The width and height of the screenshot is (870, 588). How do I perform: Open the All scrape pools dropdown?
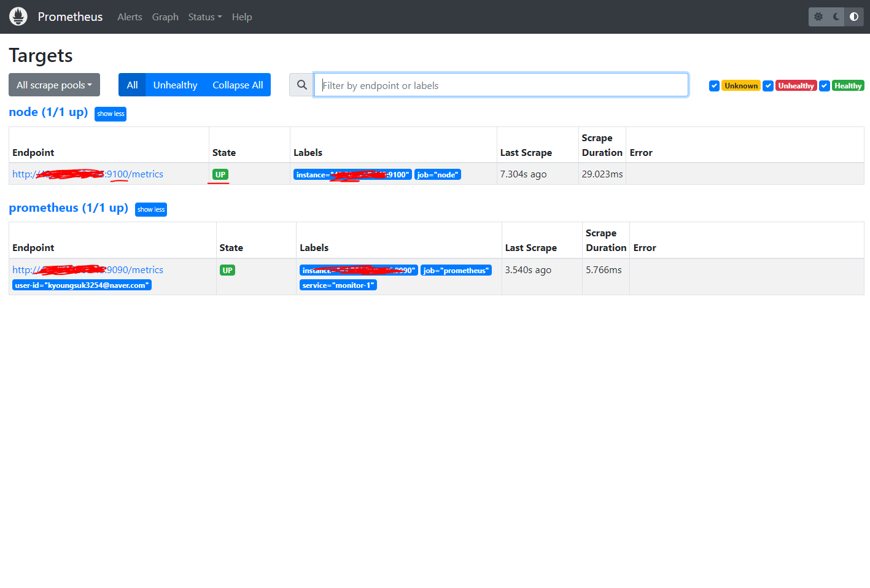click(x=54, y=85)
